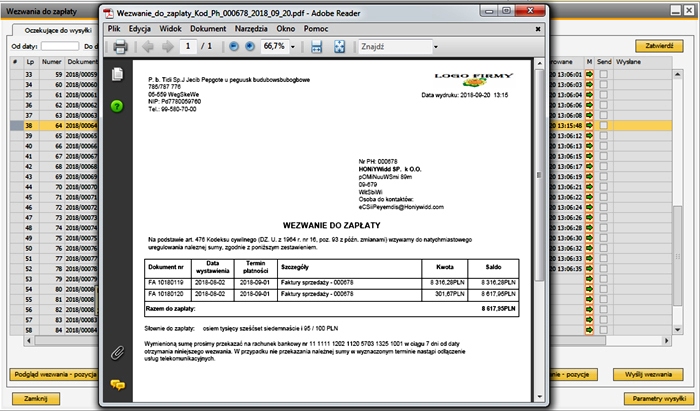Click the green arrow icon in row 33
The width and height of the screenshot is (700, 411).
pyautogui.click(x=589, y=74)
